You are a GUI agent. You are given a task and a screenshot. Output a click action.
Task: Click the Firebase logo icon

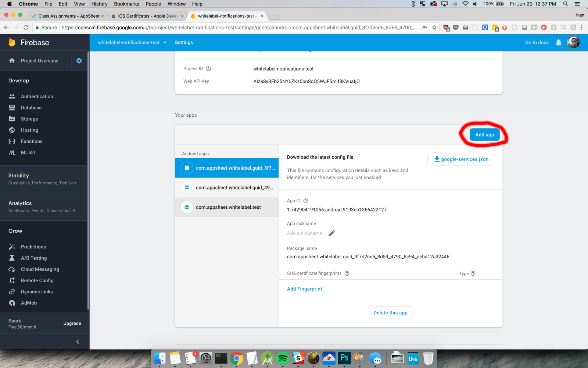(x=12, y=42)
